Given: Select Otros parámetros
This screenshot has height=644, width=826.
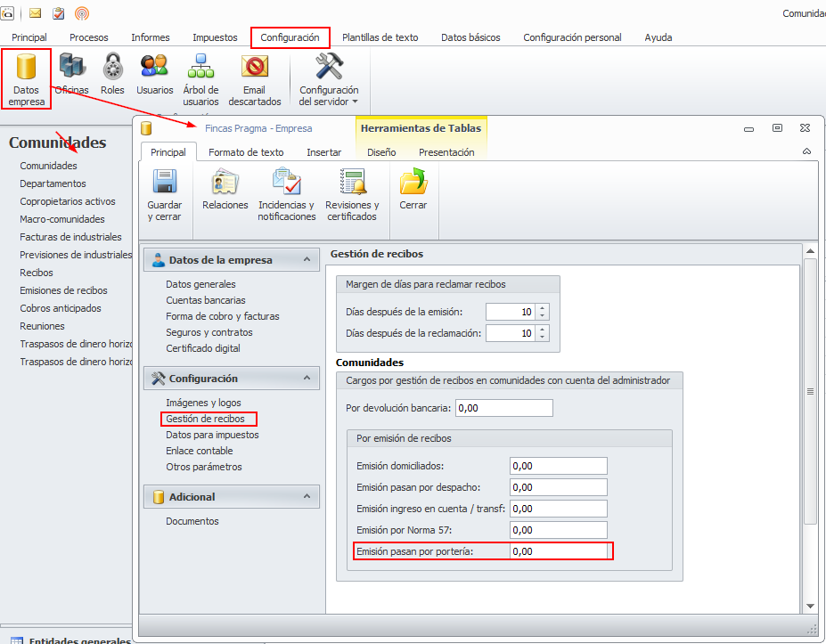Looking at the screenshot, I should pyautogui.click(x=204, y=467).
